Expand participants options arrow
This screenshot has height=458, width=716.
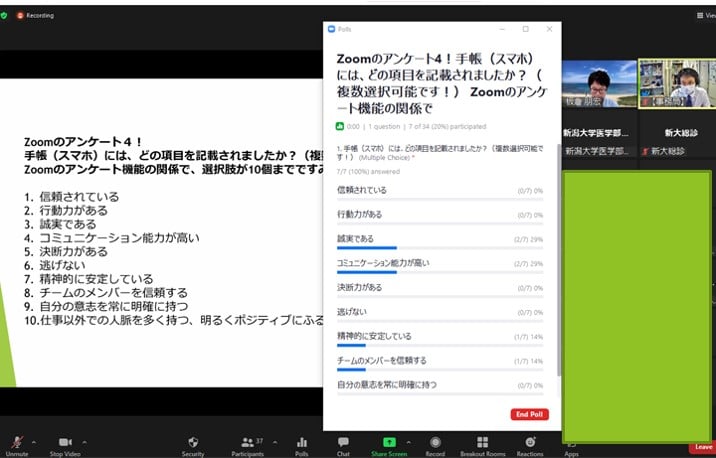click(275, 442)
